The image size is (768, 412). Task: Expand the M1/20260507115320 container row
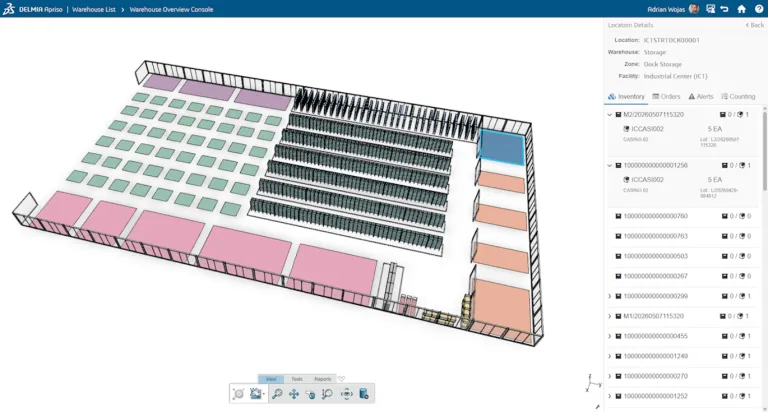pyautogui.click(x=610, y=316)
